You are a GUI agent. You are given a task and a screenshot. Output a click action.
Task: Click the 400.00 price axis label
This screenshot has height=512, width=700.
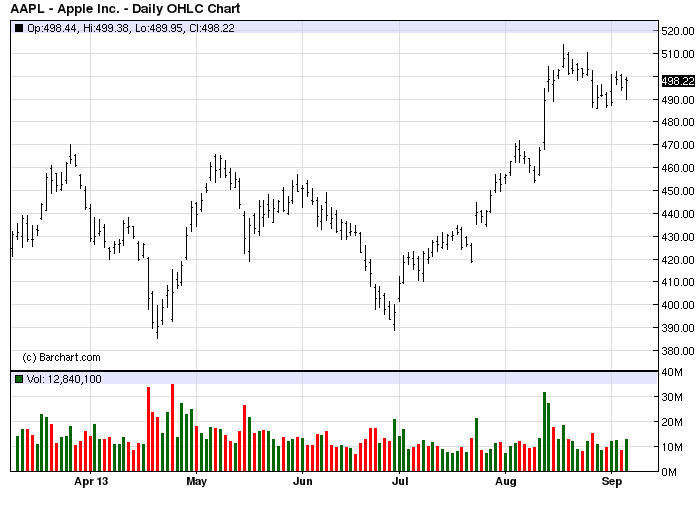(x=678, y=305)
